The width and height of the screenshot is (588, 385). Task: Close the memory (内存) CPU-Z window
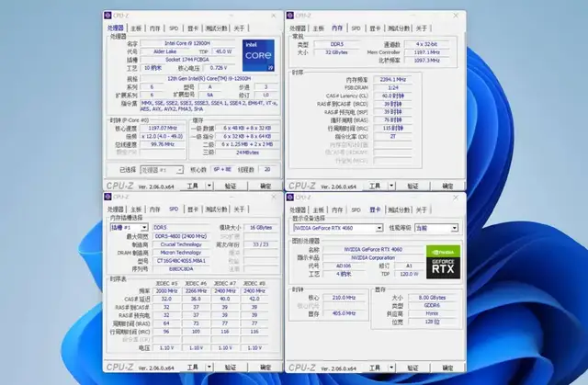456,16
